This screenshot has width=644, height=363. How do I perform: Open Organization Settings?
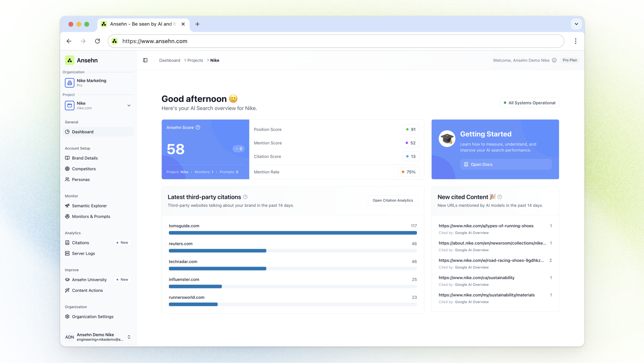click(92, 317)
